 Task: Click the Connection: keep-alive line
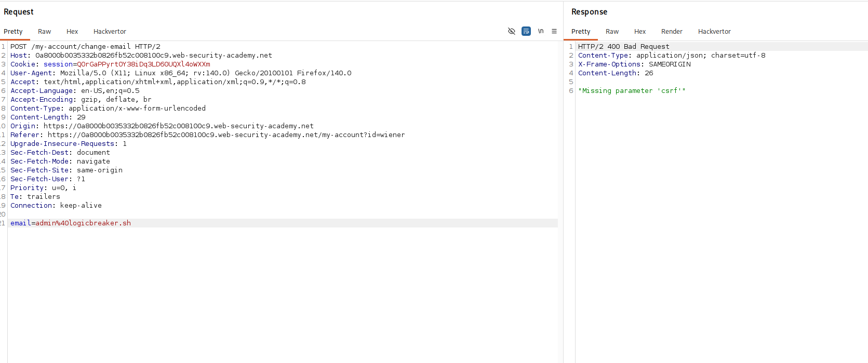click(x=56, y=206)
